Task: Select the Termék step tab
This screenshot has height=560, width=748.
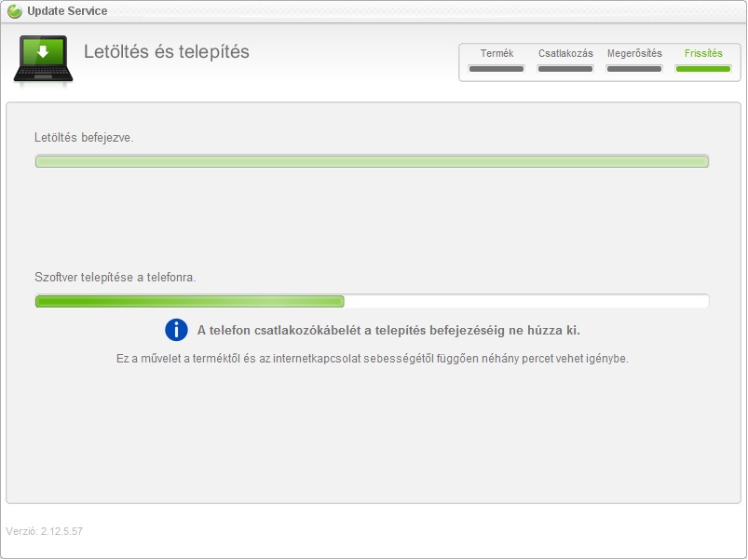Action: (x=496, y=61)
